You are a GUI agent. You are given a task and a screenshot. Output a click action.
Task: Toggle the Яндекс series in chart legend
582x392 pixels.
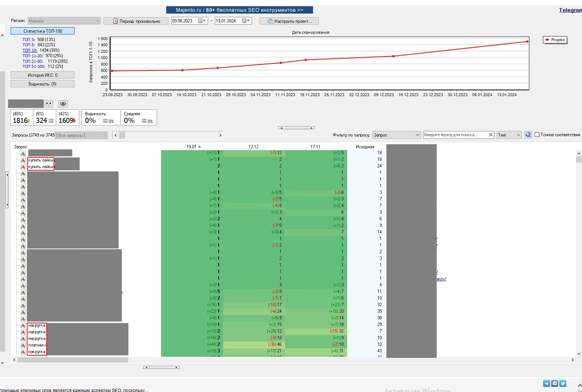pyautogui.click(x=555, y=40)
